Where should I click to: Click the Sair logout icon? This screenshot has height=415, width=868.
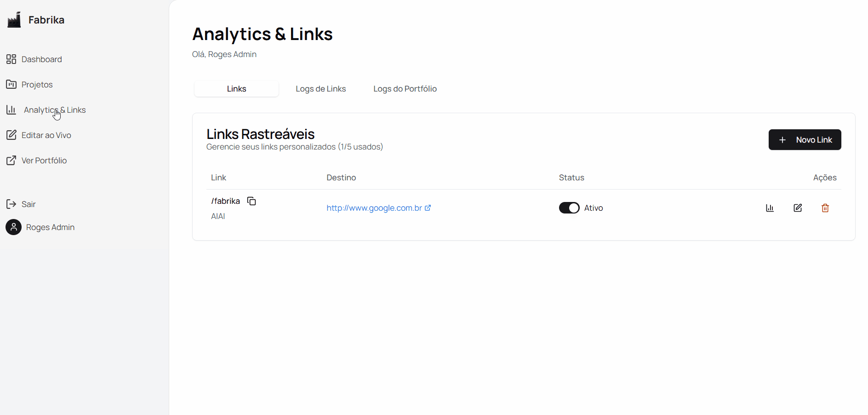[x=11, y=204]
